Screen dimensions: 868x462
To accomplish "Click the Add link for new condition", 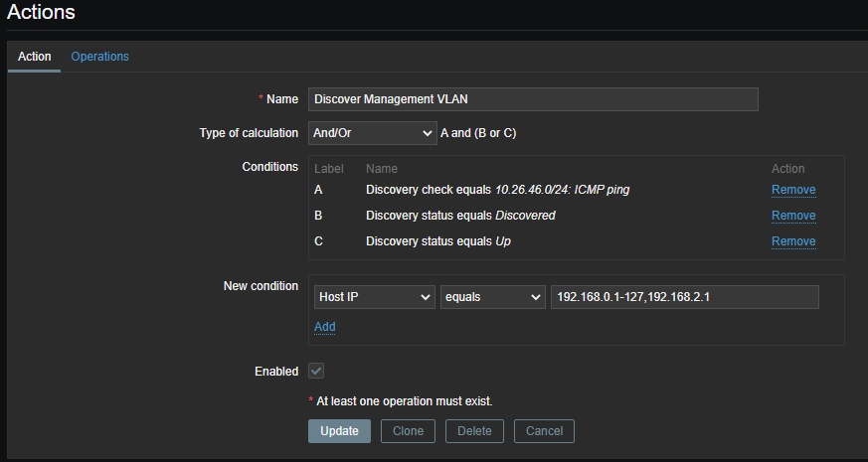I will click(324, 327).
